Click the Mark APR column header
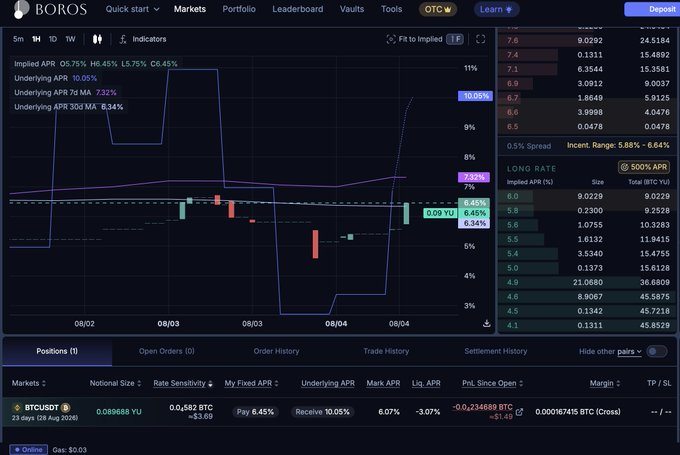The image size is (680, 455). tap(383, 383)
